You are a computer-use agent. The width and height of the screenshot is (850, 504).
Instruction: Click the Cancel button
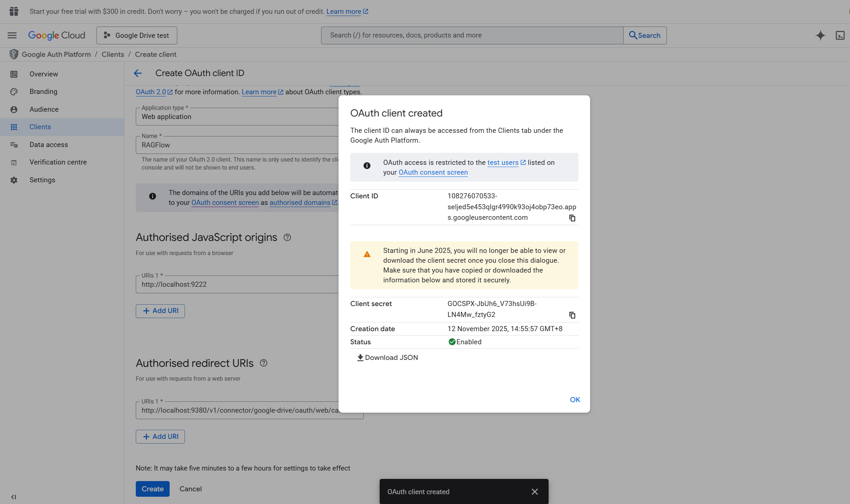(190, 489)
